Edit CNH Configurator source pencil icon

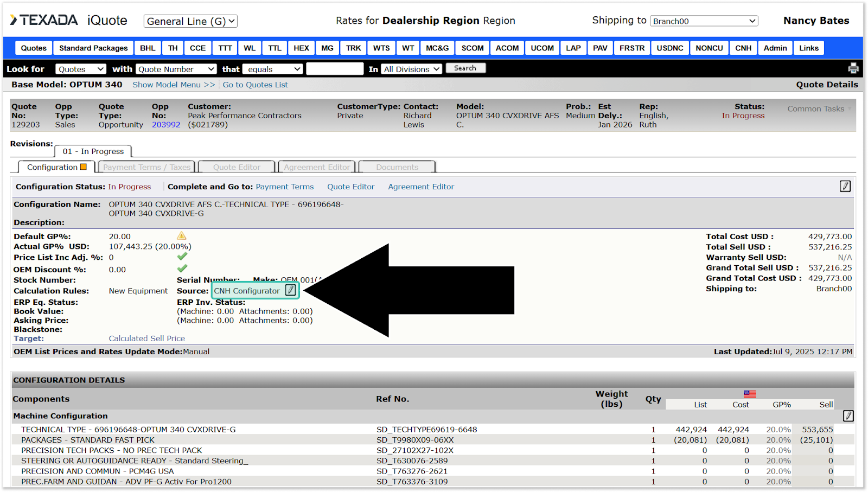point(291,290)
